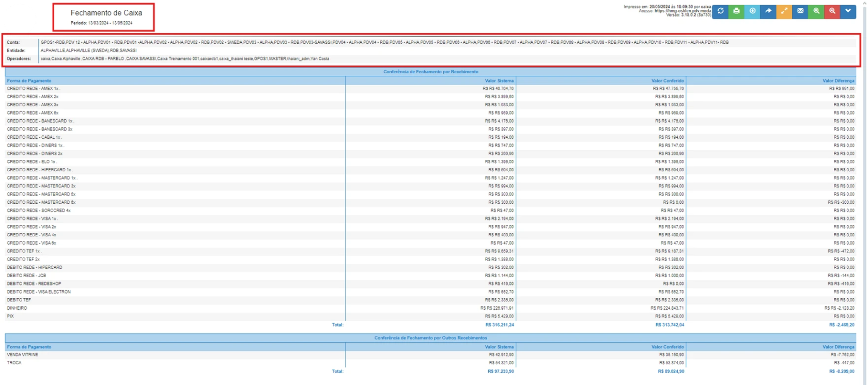Select the PIX payment row
This screenshot has width=868, height=385.
[10, 316]
